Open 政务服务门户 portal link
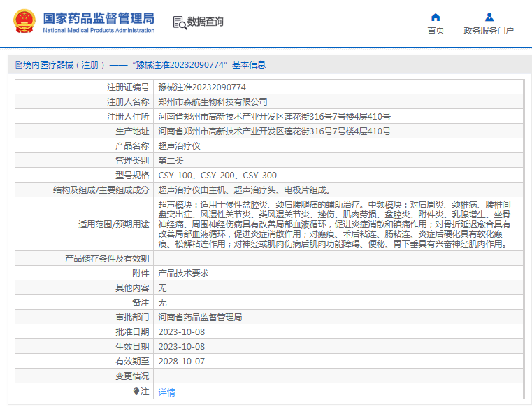532x407 pixels. coord(489,31)
